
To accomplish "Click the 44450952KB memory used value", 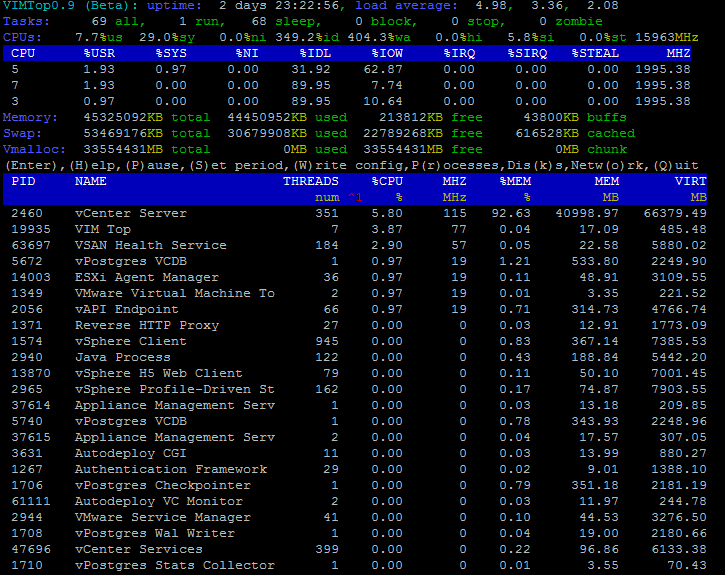I will (267, 117).
